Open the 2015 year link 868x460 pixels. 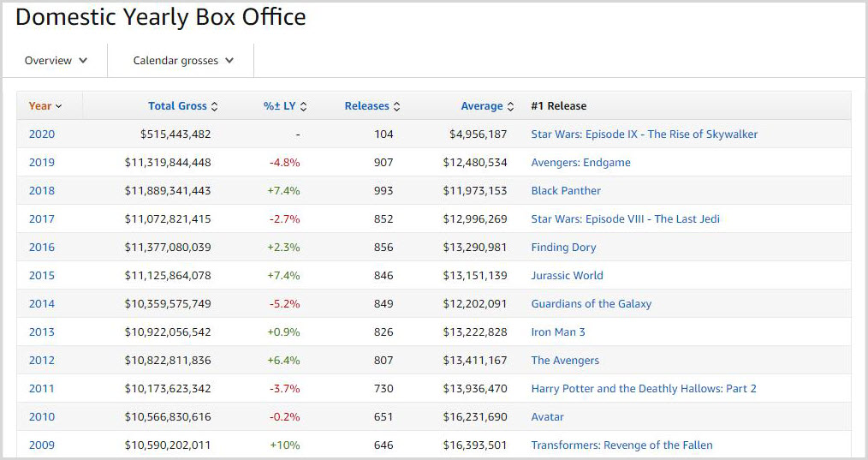point(42,276)
